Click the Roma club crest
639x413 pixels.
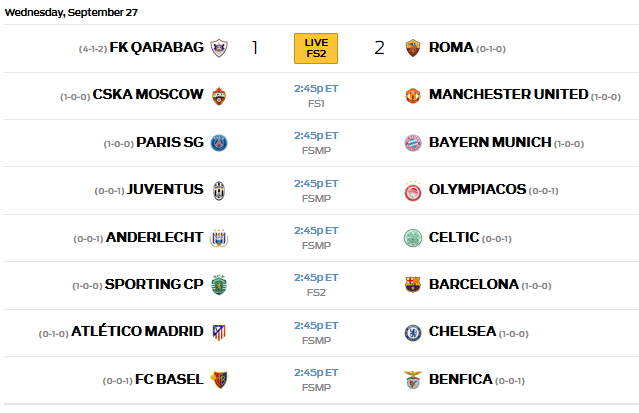413,48
